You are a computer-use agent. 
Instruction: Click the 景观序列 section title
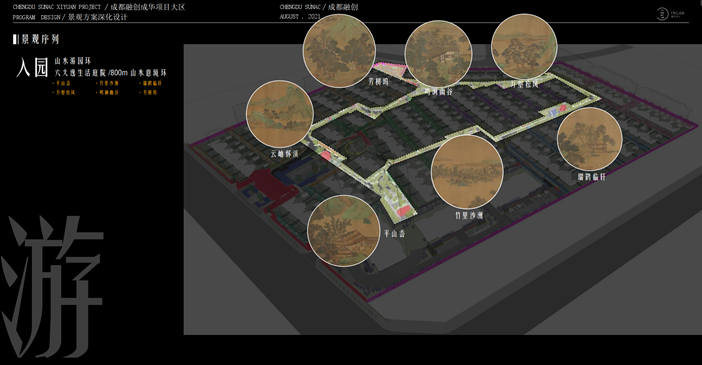point(40,39)
